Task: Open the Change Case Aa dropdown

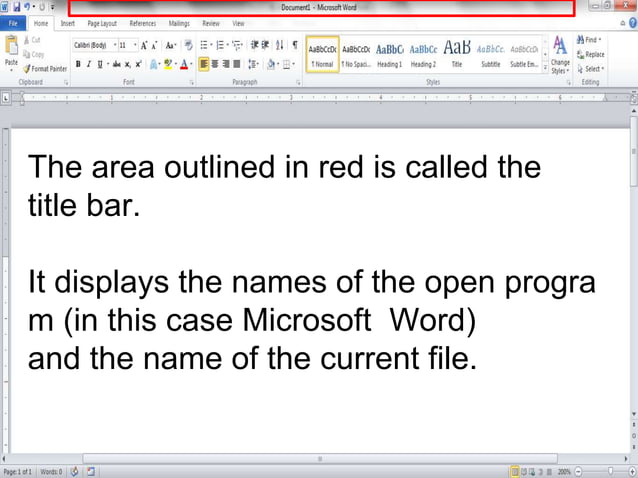Action: [171, 46]
